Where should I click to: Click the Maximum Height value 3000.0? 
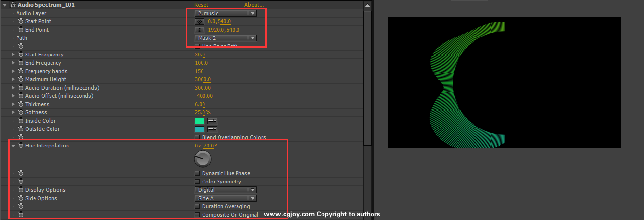[x=203, y=79]
